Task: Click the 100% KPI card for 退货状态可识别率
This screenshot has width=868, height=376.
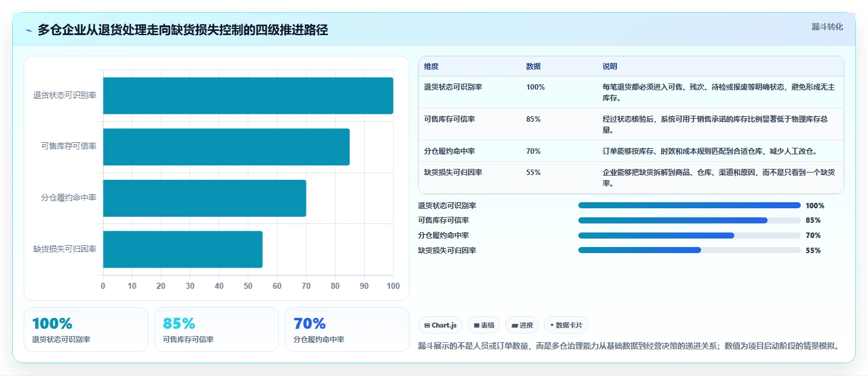Action: coord(86,329)
